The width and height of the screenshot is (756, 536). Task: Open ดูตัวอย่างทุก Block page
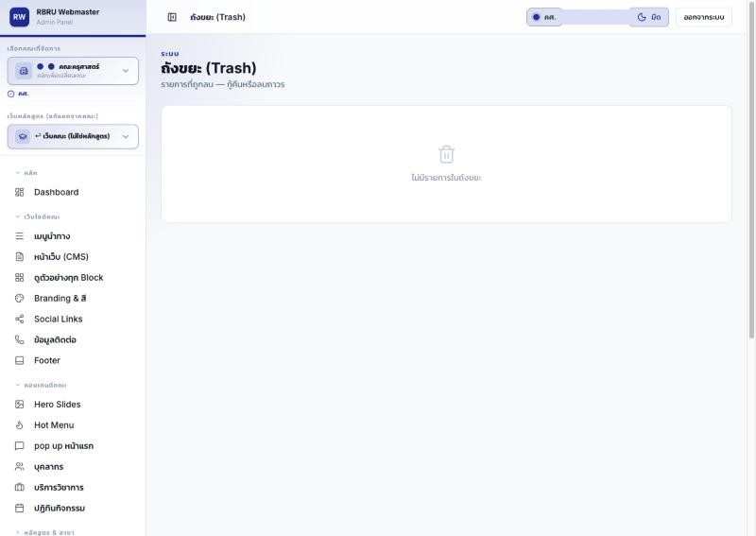73,277
